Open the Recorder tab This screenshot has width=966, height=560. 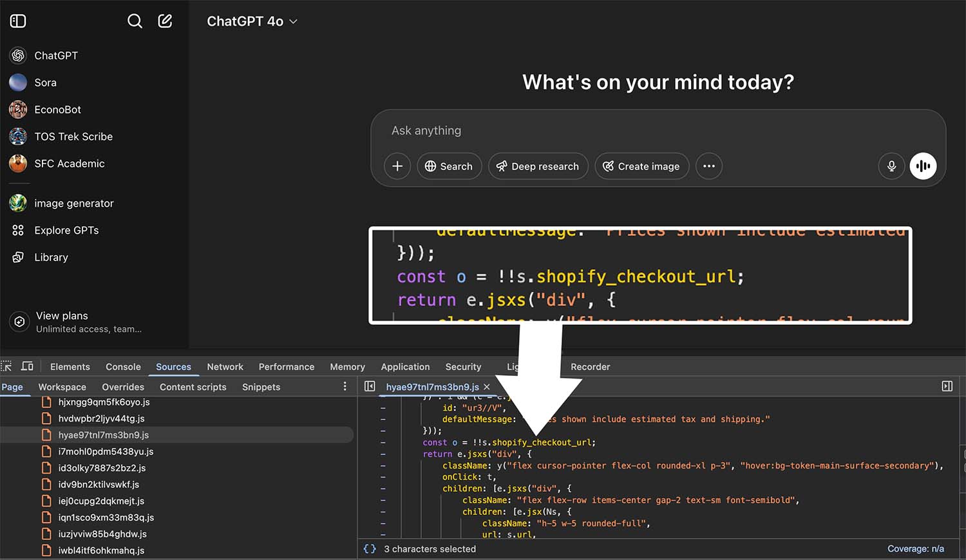pyautogui.click(x=590, y=367)
